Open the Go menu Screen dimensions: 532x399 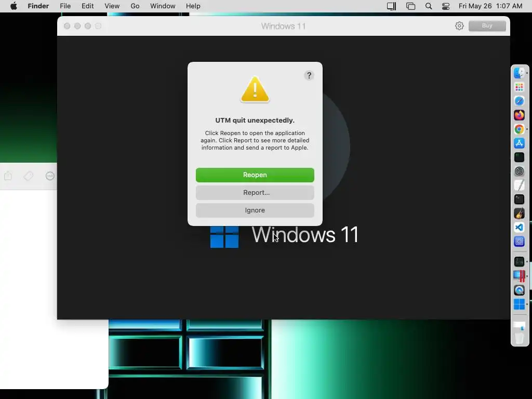point(135,6)
